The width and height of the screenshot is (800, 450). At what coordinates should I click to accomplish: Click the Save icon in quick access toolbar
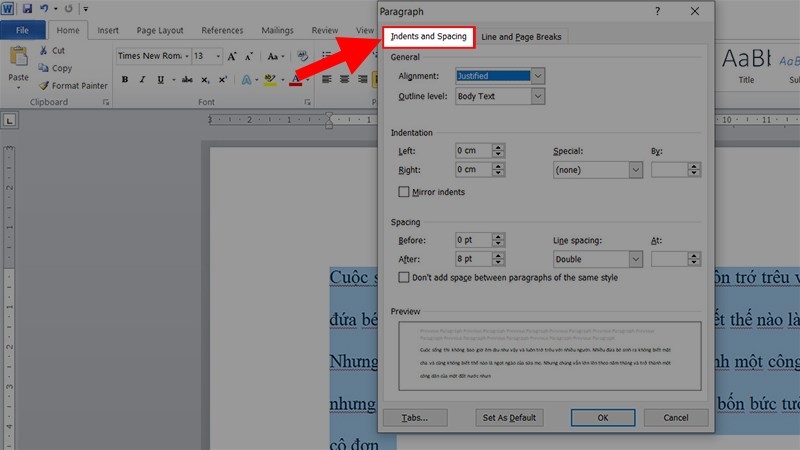click(27, 8)
